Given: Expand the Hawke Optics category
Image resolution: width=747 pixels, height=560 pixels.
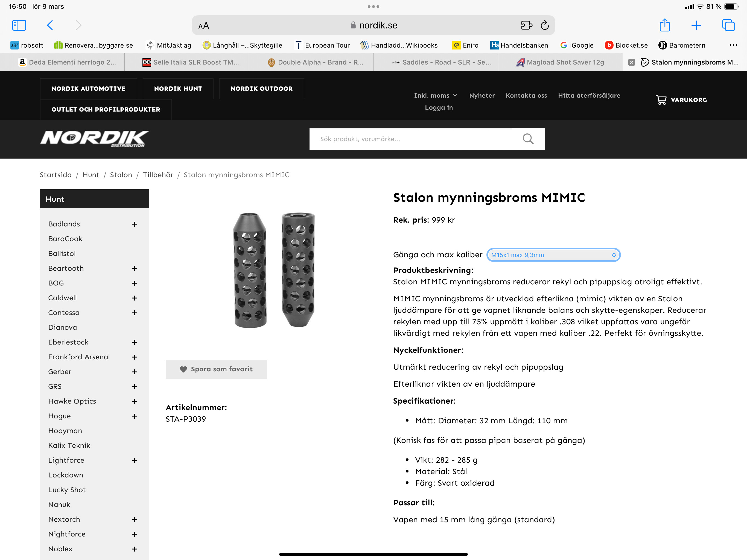Looking at the screenshot, I should click(135, 401).
